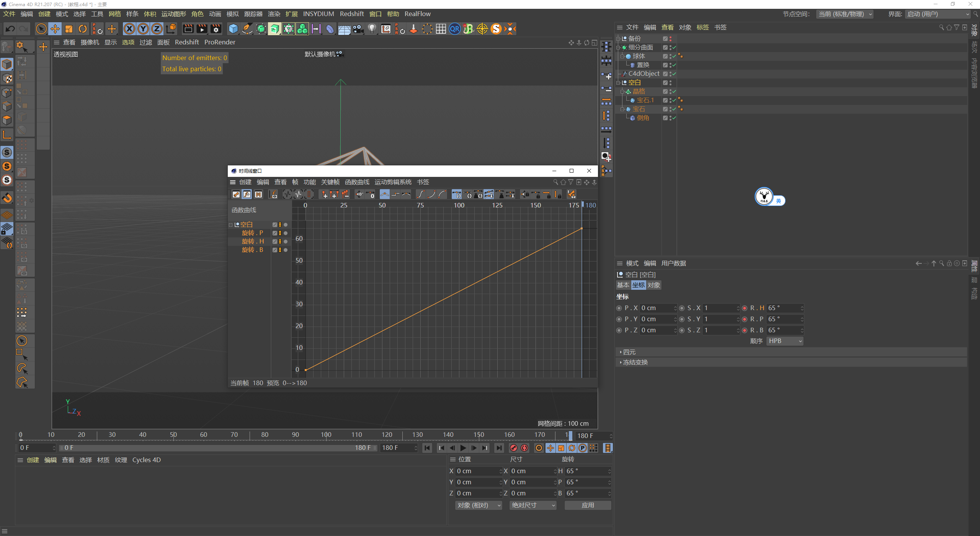
Task: Select the Rotate tool icon
Action: tap(83, 29)
